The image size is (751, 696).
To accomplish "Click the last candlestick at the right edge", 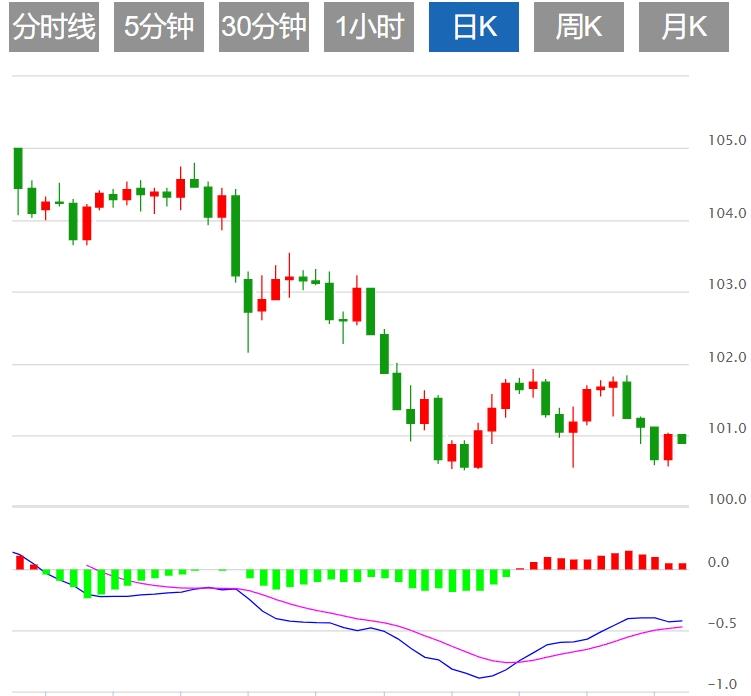I will 682,439.
